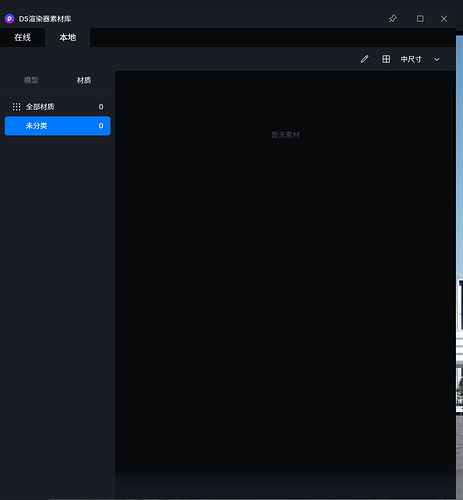This screenshot has width=463, height=500.
Task: Expand the thumbnail size chevron arrow
Action: coord(437,60)
